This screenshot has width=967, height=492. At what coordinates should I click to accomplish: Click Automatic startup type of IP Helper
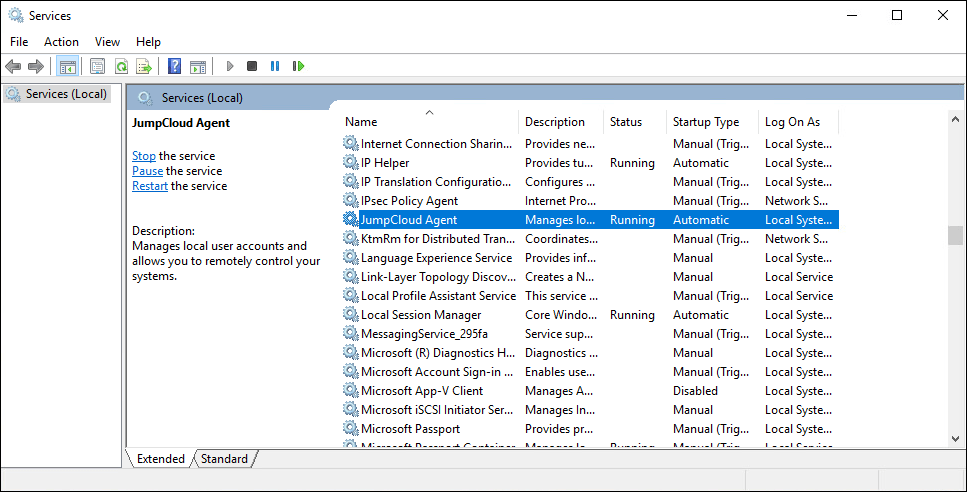click(x=701, y=163)
